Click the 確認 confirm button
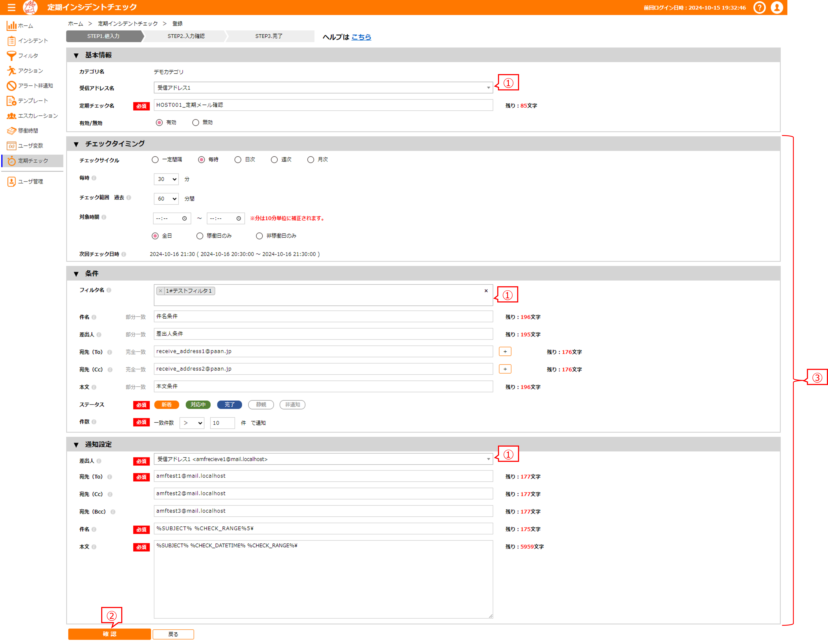 point(110,634)
